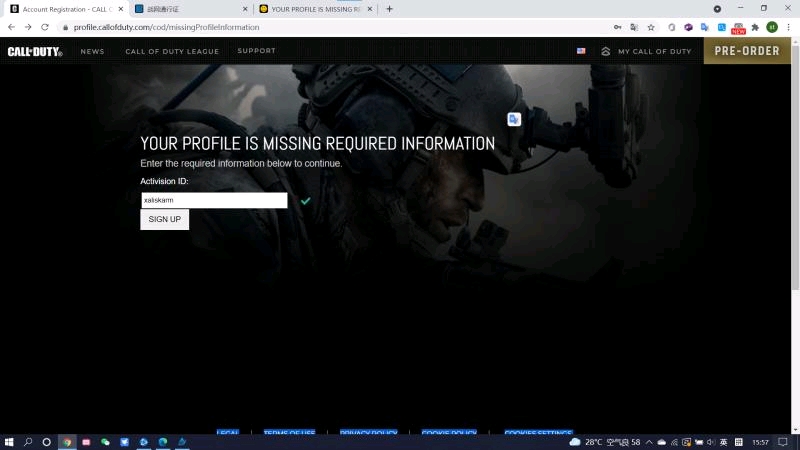Open the notification center icon

coord(783,442)
